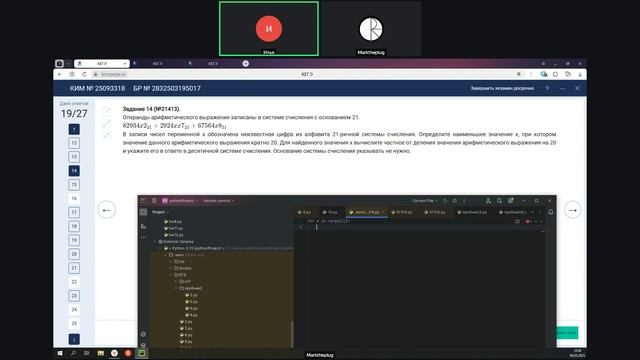Open the Code With Me icon in PyCharm

tap(488, 201)
